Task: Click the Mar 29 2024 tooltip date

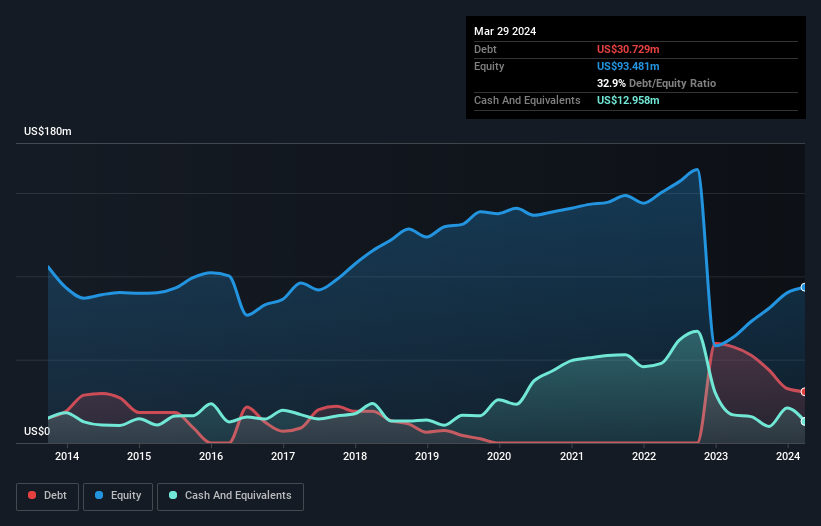Action: click(x=505, y=31)
